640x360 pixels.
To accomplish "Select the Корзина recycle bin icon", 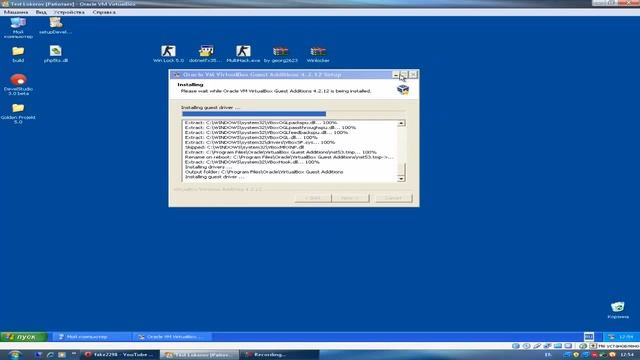I will 618,310.
